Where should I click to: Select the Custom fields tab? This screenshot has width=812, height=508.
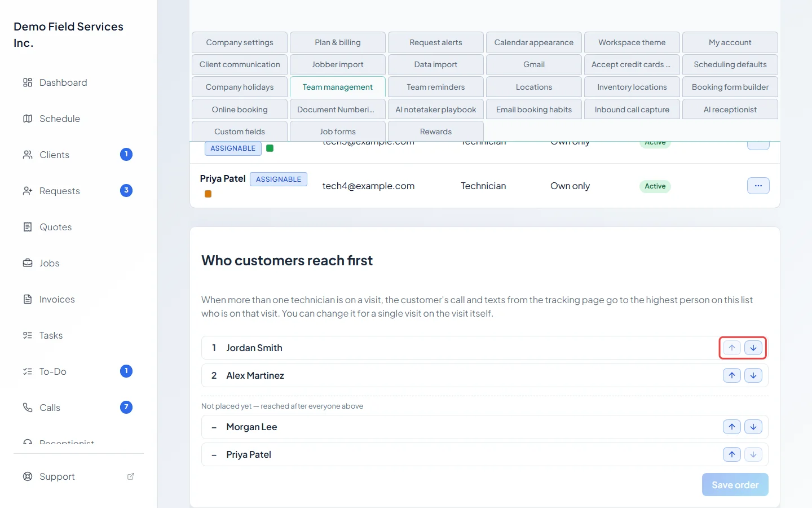(240, 132)
